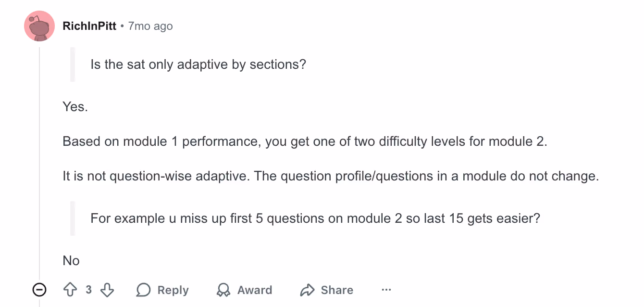This screenshot has height=307, width=644.
Task: Collapse the comment thread with minus circle
Action: (x=39, y=290)
